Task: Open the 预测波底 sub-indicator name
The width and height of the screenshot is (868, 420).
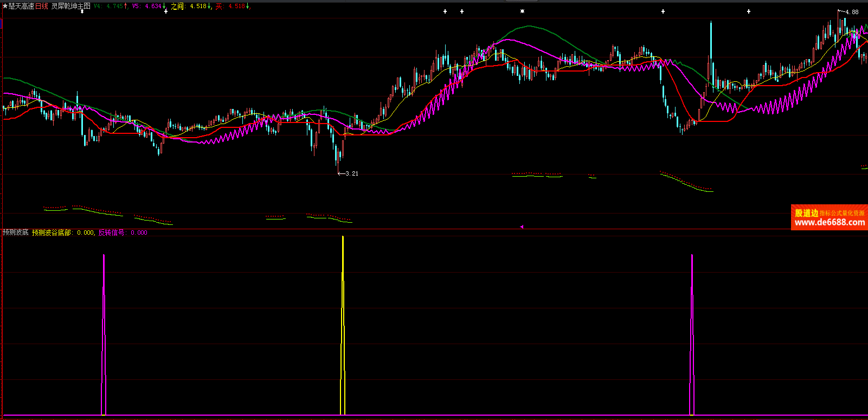Action: [x=15, y=232]
